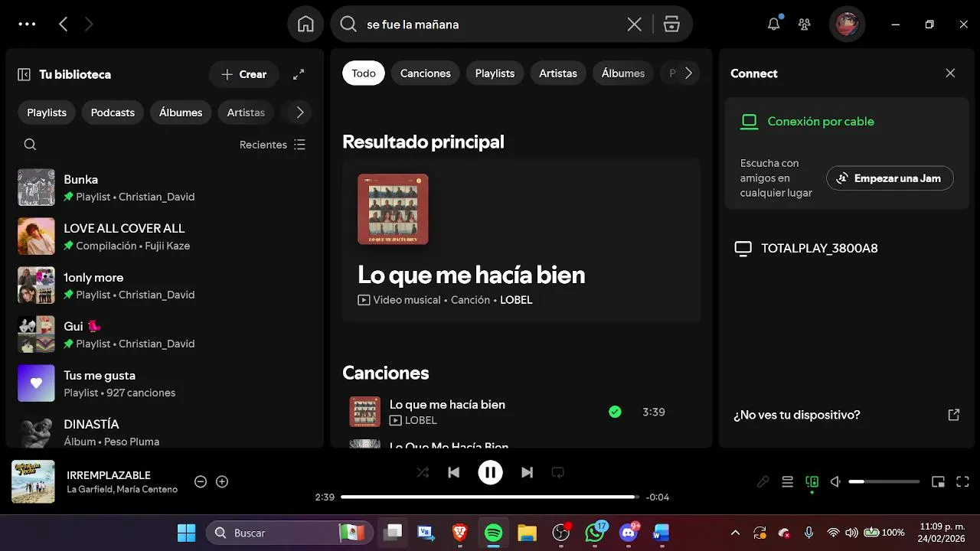
Task: Add IRREMPLAZABLE with the plus circle icon
Action: (x=222, y=481)
